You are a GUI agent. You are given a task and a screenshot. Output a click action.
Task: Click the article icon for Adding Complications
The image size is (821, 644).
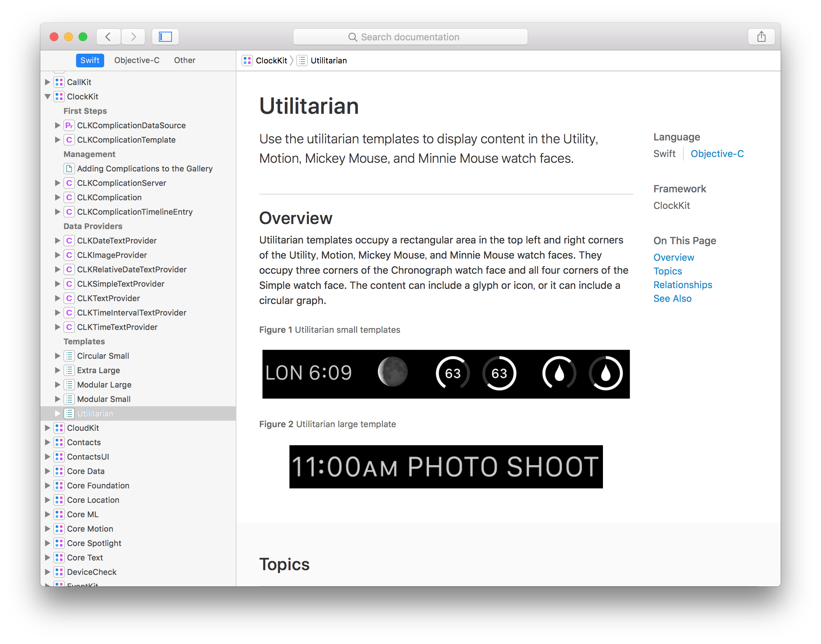69,169
